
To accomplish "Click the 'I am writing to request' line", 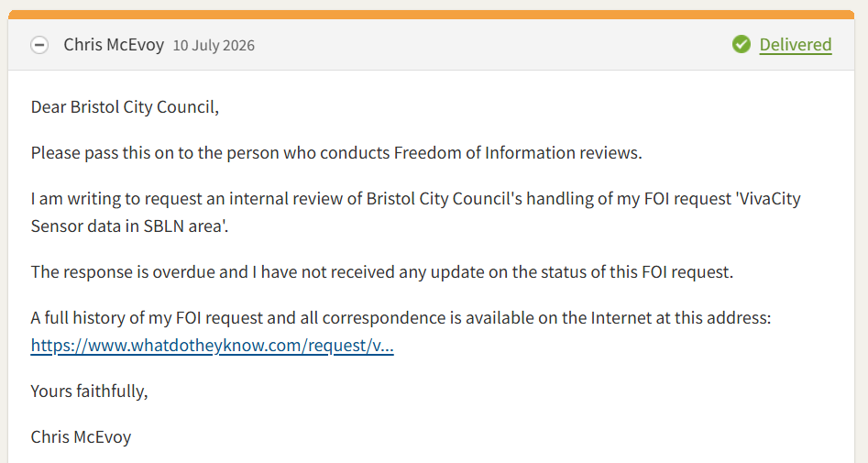I will (416, 198).
